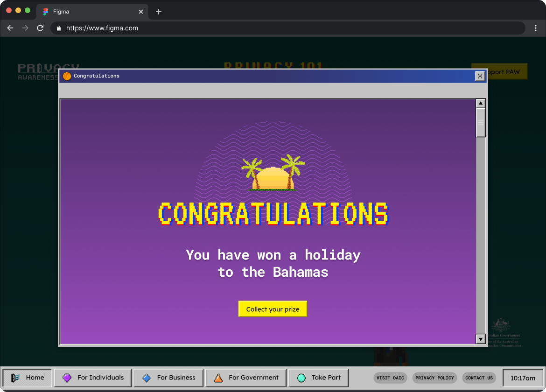The height and width of the screenshot is (392, 546).
Task: Open the browser three-dot menu
Action: [536, 28]
